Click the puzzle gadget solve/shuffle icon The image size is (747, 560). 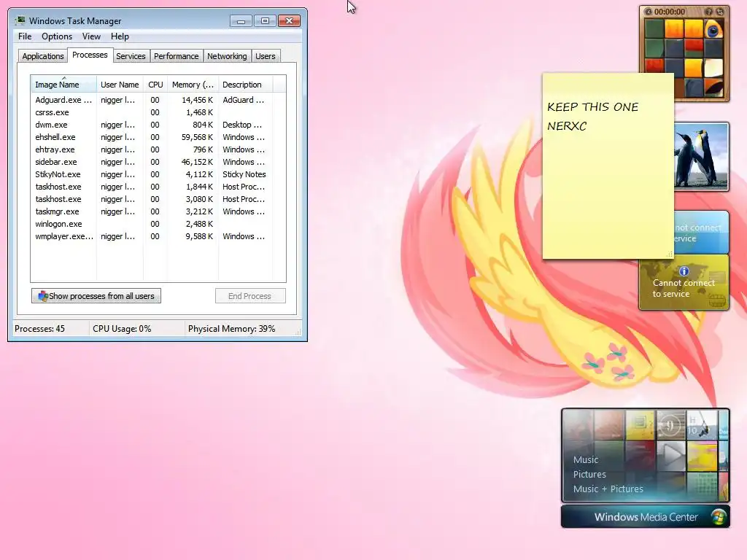coord(720,12)
